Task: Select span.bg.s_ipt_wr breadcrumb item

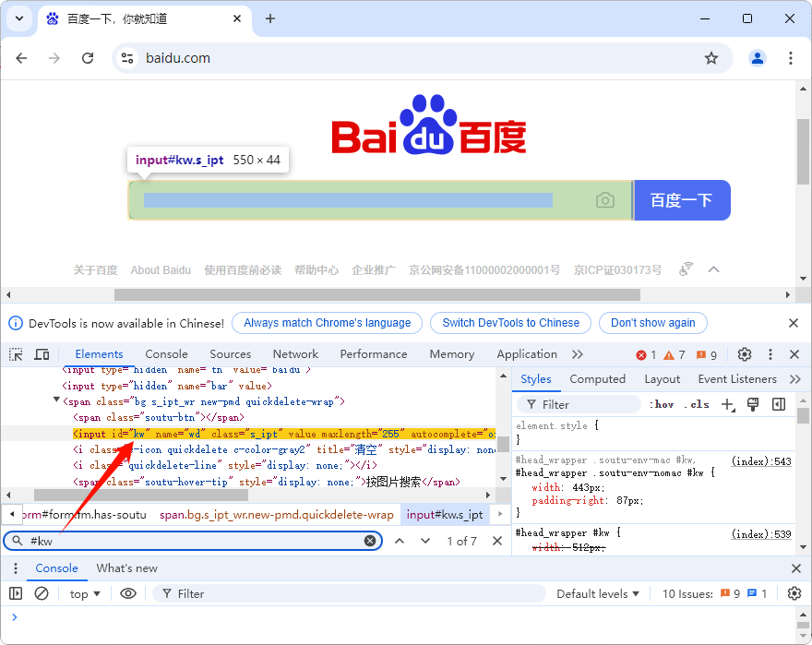Action: (277, 515)
